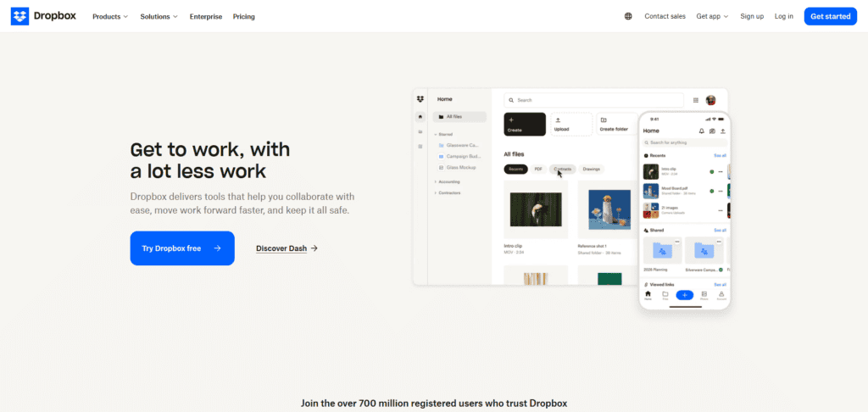Click the grid view icon beside the avatar
The image size is (868, 412).
click(696, 100)
